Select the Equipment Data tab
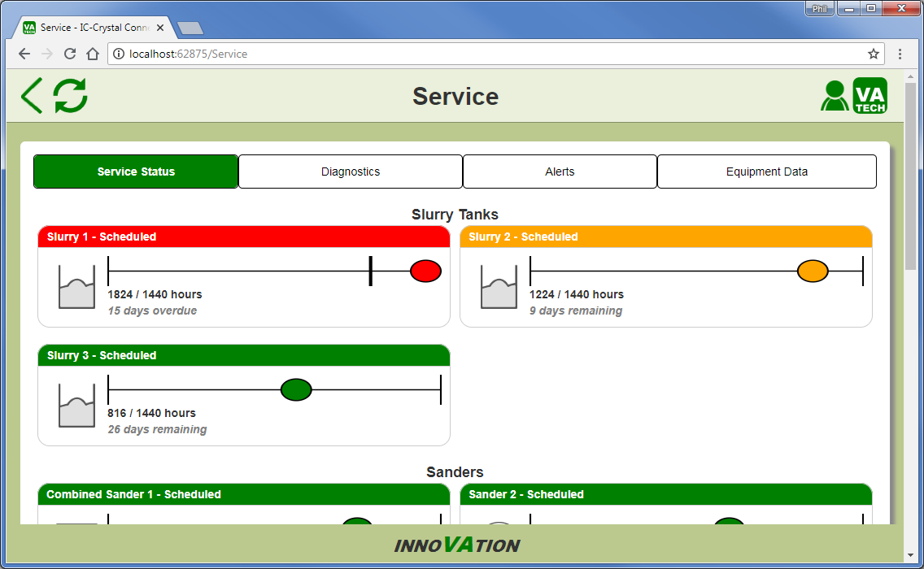This screenshot has width=924, height=569. pos(766,172)
